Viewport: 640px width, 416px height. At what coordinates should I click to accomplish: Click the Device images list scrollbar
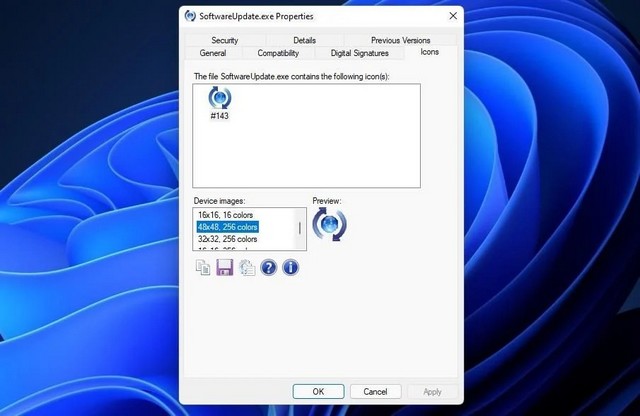300,228
